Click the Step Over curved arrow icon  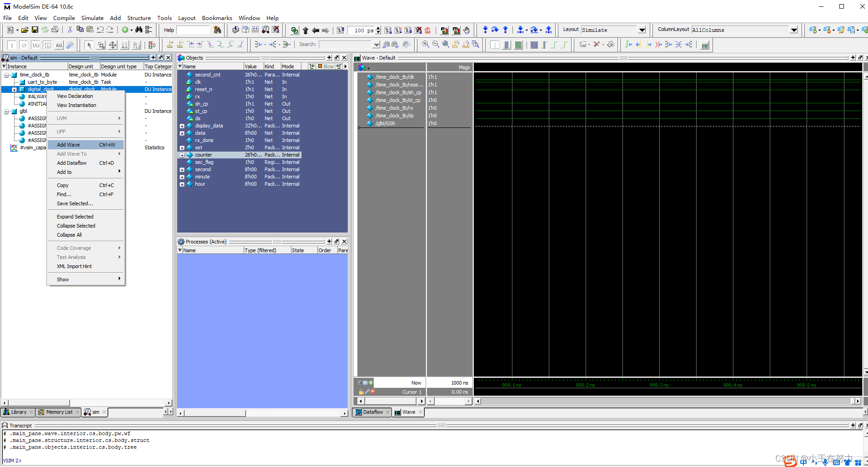click(495, 30)
